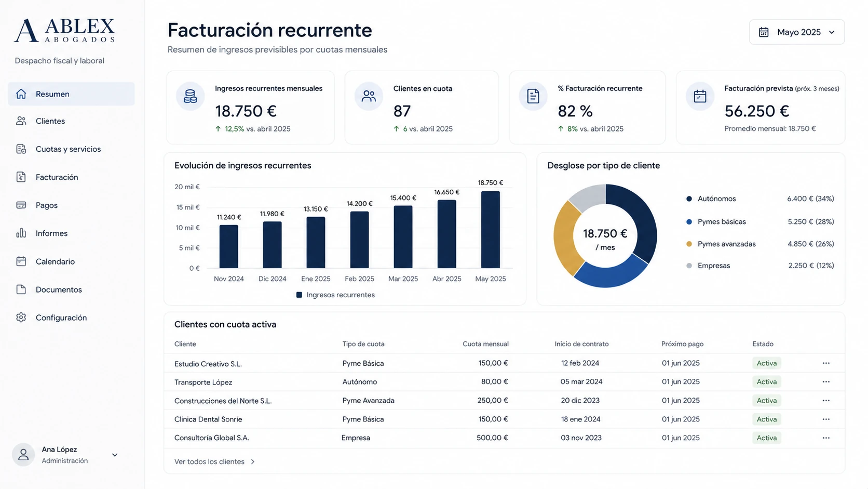Click the Calendario icon in sidebar

[x=21, y=261]
